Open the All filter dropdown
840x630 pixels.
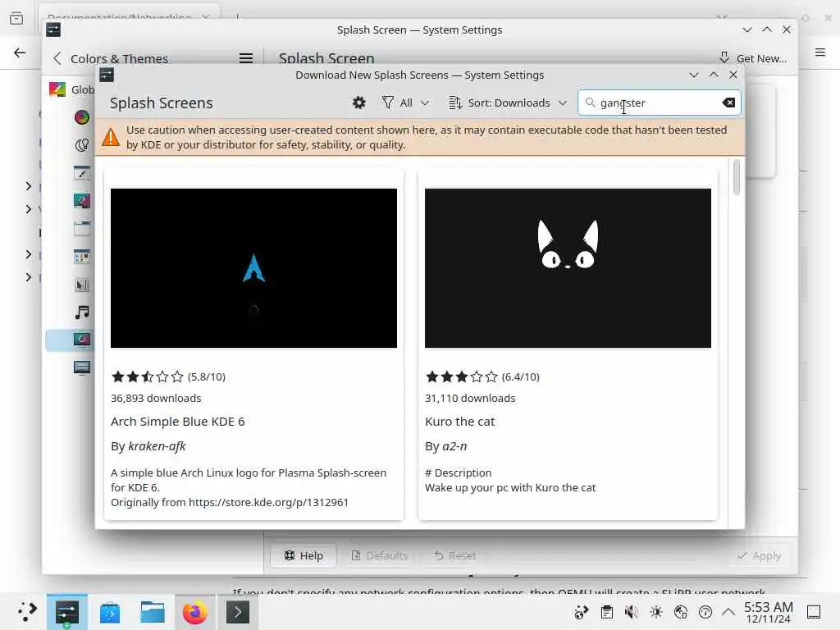click(406, 103)
